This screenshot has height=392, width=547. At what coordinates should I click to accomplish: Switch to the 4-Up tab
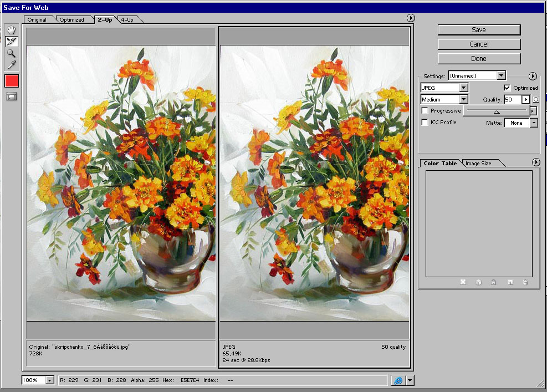pos(127,19)
